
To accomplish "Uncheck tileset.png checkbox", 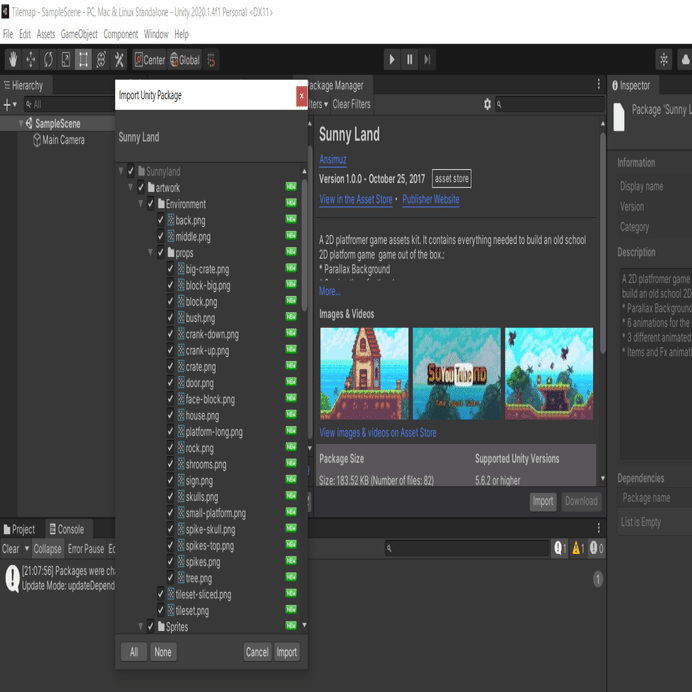I will point(161,610).
